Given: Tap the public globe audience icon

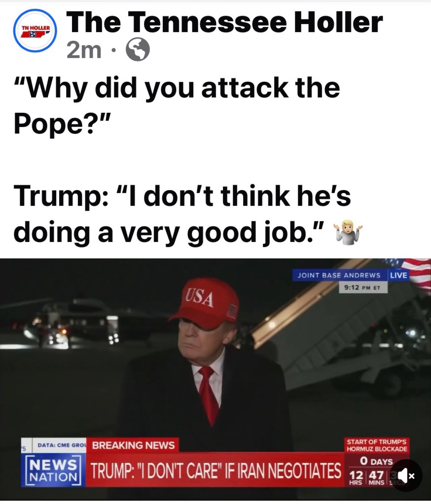Looking at the screenshot, I should tap(138, 50).
